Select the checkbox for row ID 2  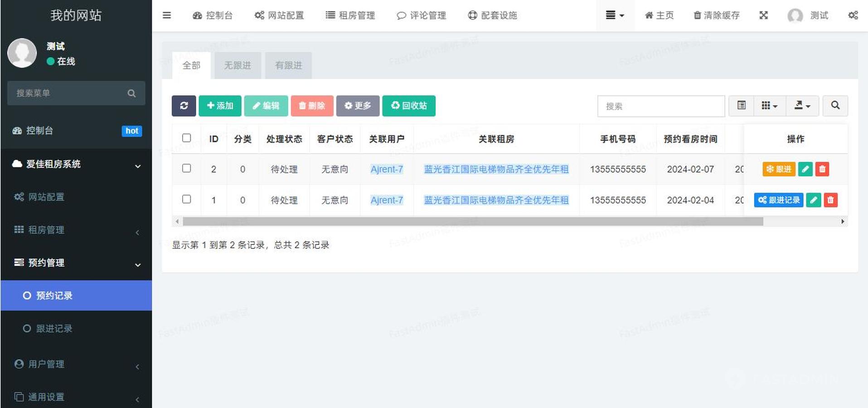click(x=186, y=168)
